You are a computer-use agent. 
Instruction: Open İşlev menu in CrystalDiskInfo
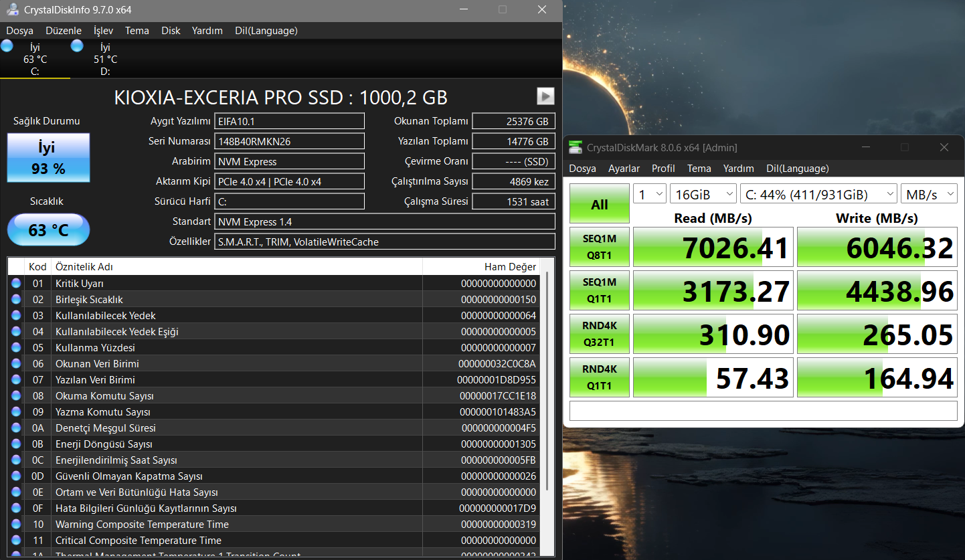[x=104, y=31]
